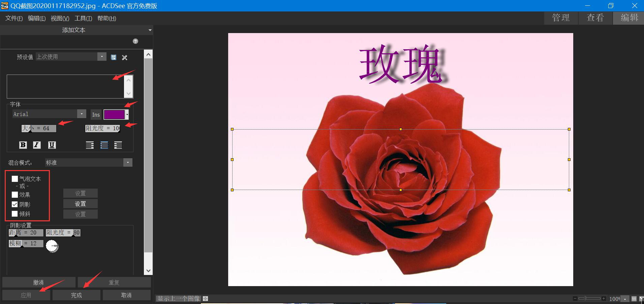The height and width of the screenshot is (304, 644).
Task: Open the 文件 File menu
Action: (14, 18)
